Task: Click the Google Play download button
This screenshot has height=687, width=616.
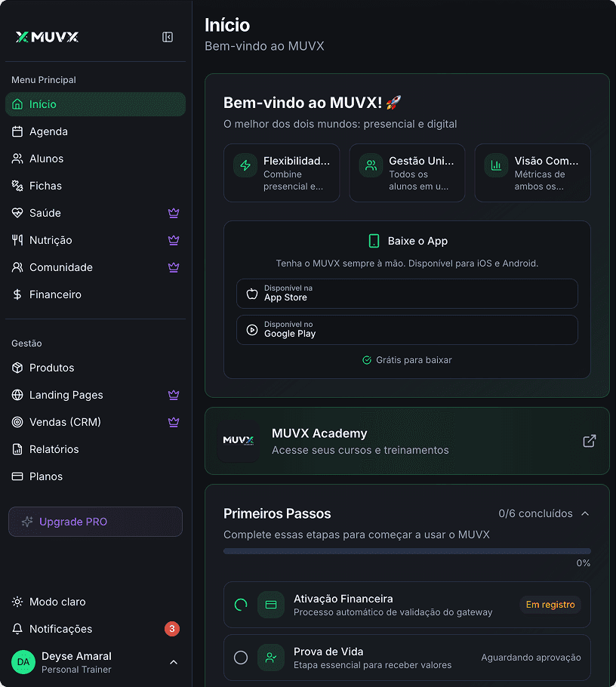Action: [x=407, y=329]
